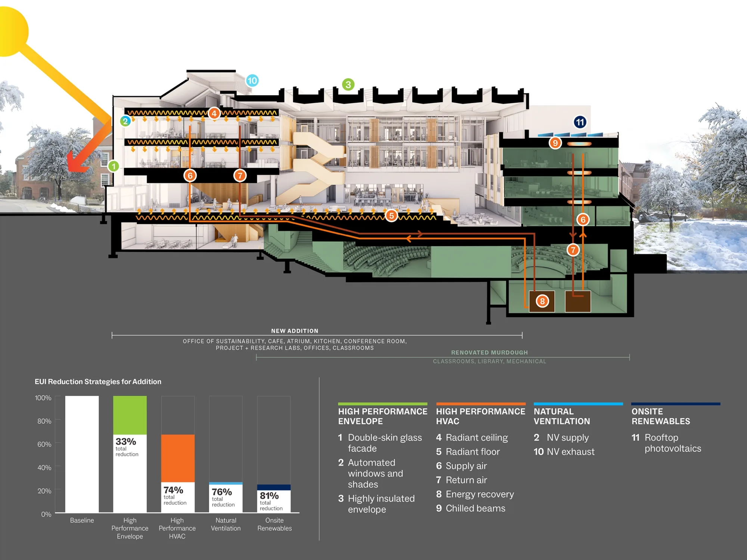Select the white Baseline bar

[x=82, y=454]
